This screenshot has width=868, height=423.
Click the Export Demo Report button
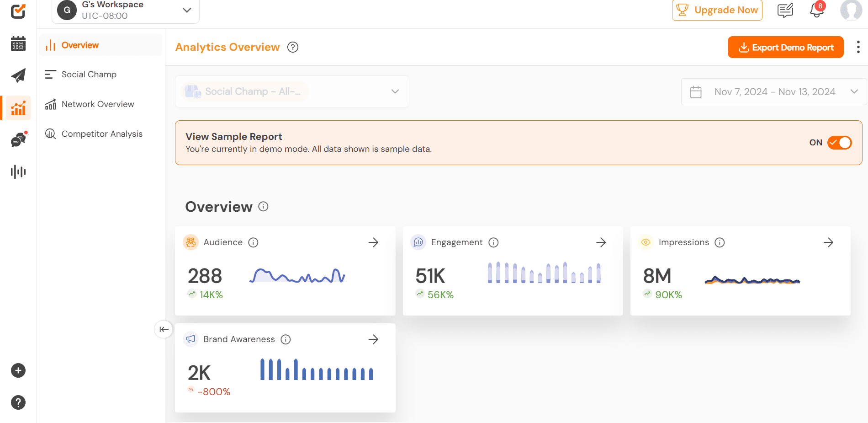pos(785,48)
